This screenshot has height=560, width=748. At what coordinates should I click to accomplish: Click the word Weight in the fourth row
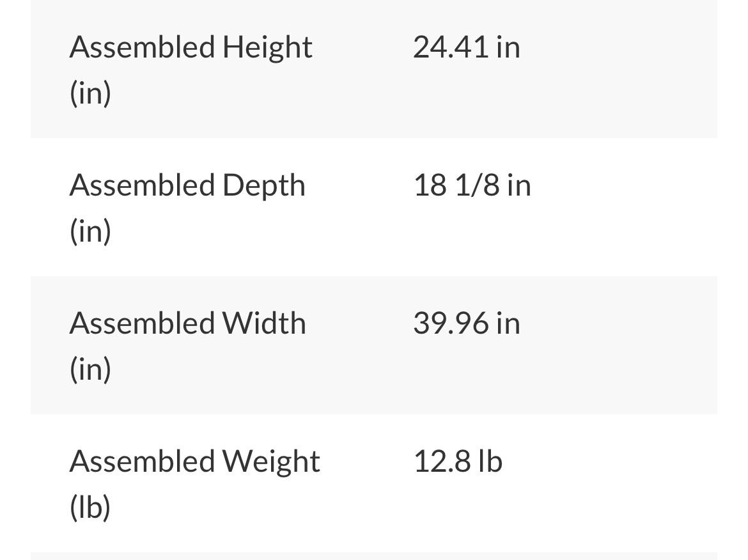271,463
